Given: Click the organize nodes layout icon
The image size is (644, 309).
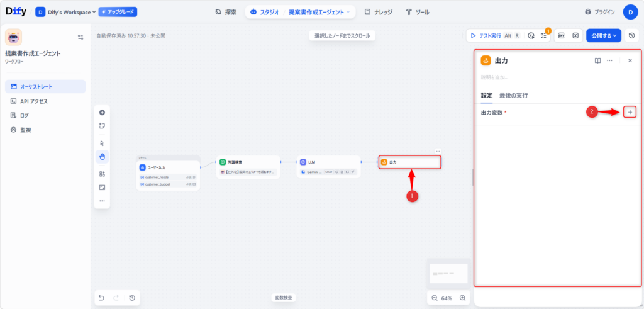Looking at the screenshot, I should pos(102,174).
